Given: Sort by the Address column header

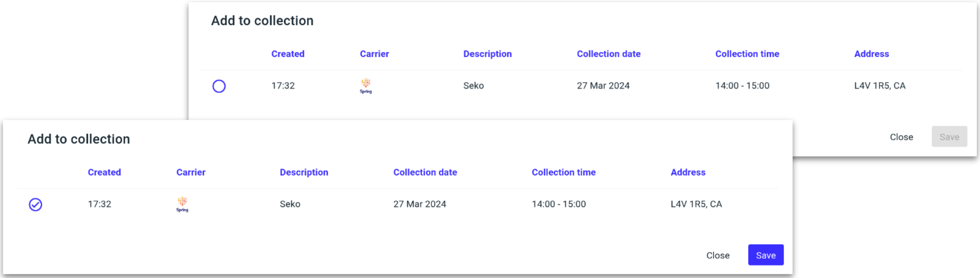Looking at the screenshot, I should coord(688,172).
